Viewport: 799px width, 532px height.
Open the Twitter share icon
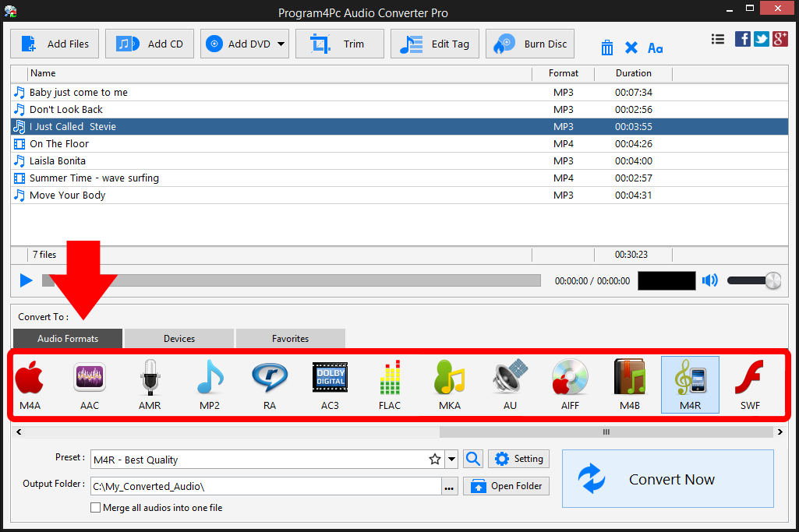(761, 40)
